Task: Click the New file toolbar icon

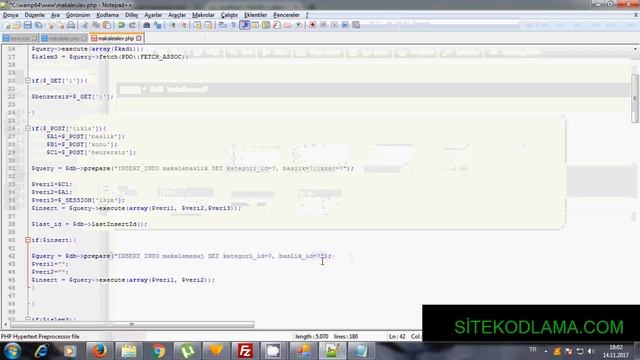Action: (7, 25)
